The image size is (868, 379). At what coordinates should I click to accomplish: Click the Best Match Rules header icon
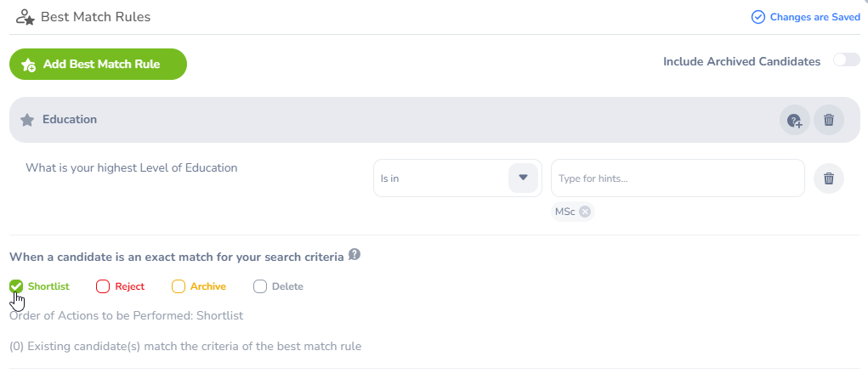(x=26, y=16)
